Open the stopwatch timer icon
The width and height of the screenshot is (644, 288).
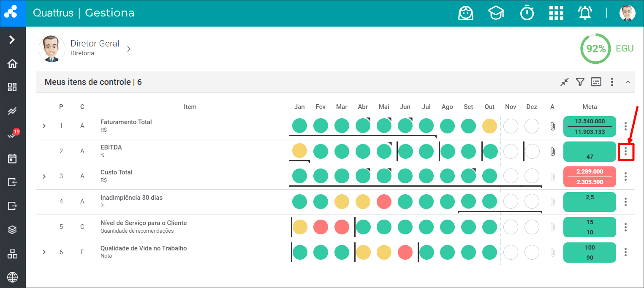[527, 13]
